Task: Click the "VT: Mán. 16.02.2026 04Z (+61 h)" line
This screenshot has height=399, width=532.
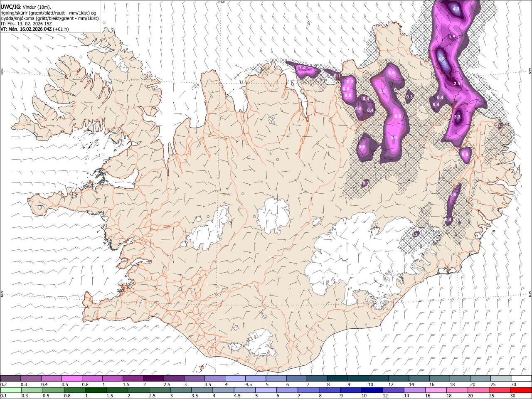Action: 34,29
